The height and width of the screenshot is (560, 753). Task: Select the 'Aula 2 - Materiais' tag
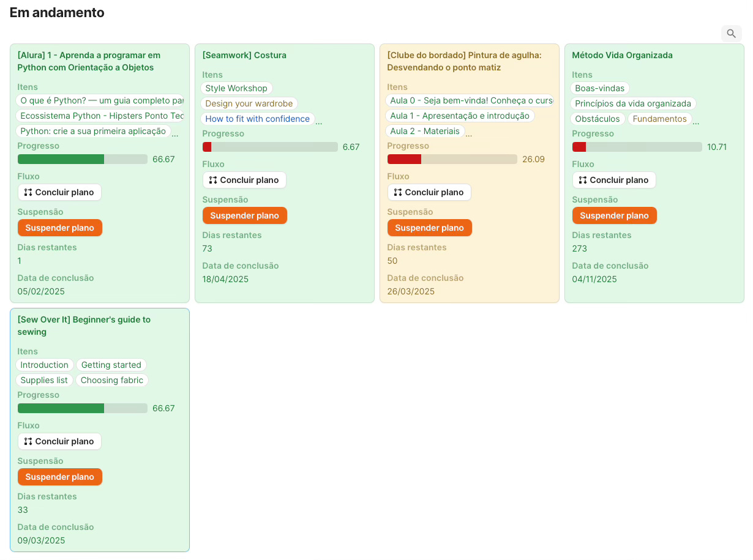tap(425, 131)
